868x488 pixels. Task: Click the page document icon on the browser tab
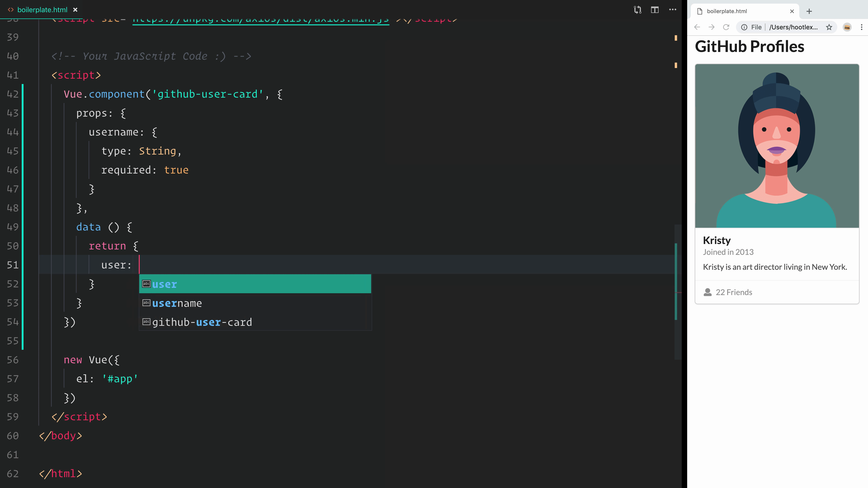700,11
